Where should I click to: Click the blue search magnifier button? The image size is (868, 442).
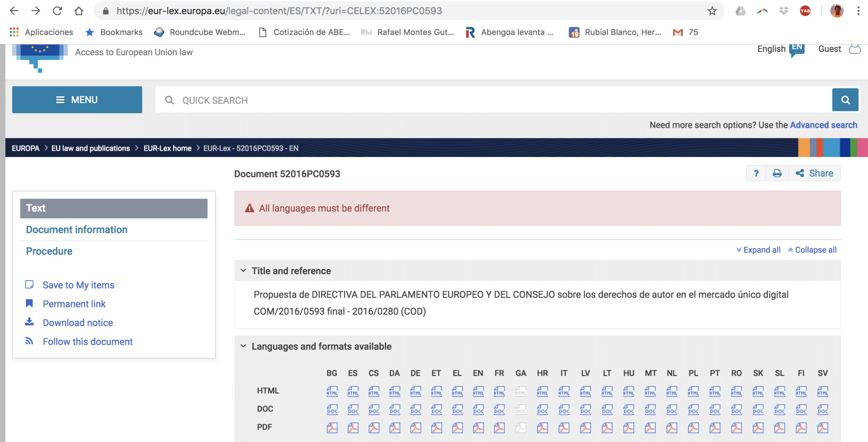(x=845, y=100)
